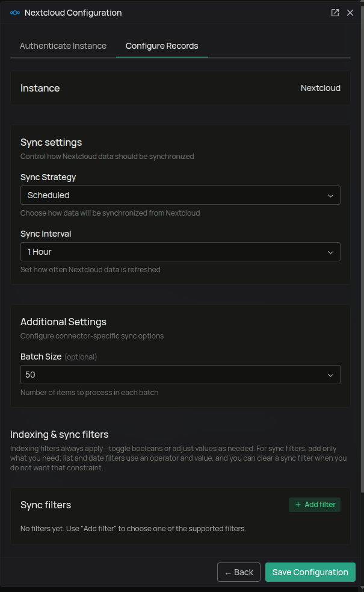This screenshot has width=364, height=592.
Task: Click the Sync Interval field label
Action: point(46,234)
